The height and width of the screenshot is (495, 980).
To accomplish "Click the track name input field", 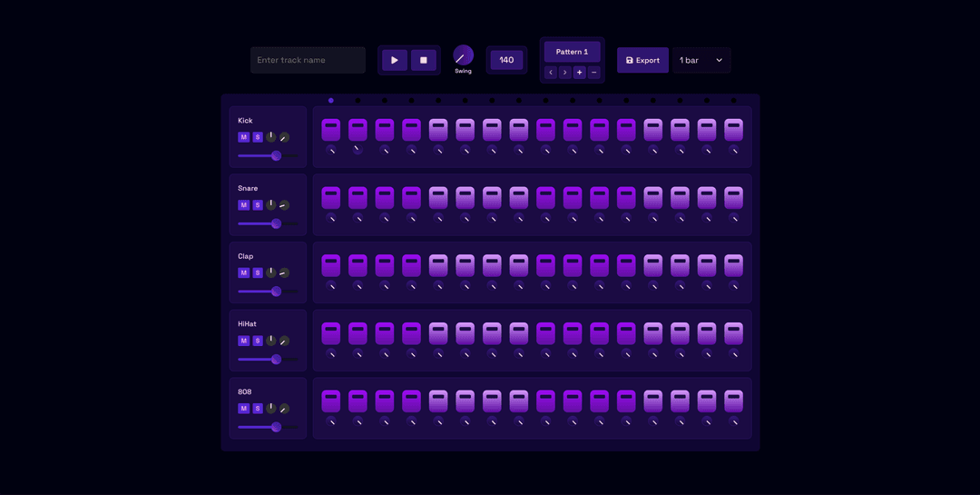I will [x=308, y=60].
